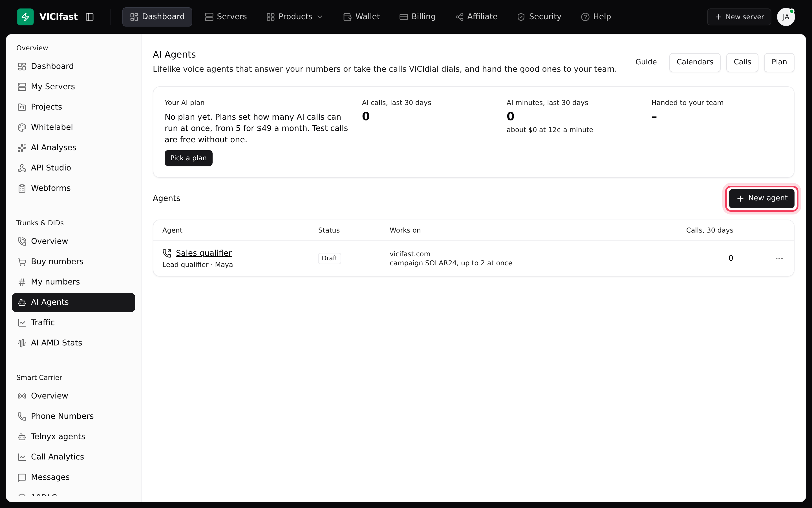This screenshot has height=508, width=812.
Task: Open Trunks & DIDs Overview
Action: click(x=74, y=241)
